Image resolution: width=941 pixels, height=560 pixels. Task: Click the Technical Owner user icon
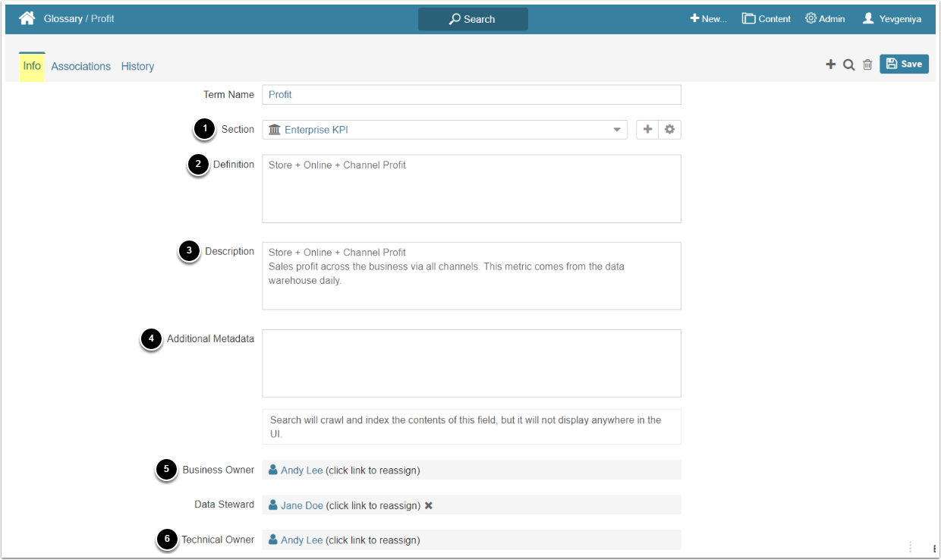click(x=273, y=540)
